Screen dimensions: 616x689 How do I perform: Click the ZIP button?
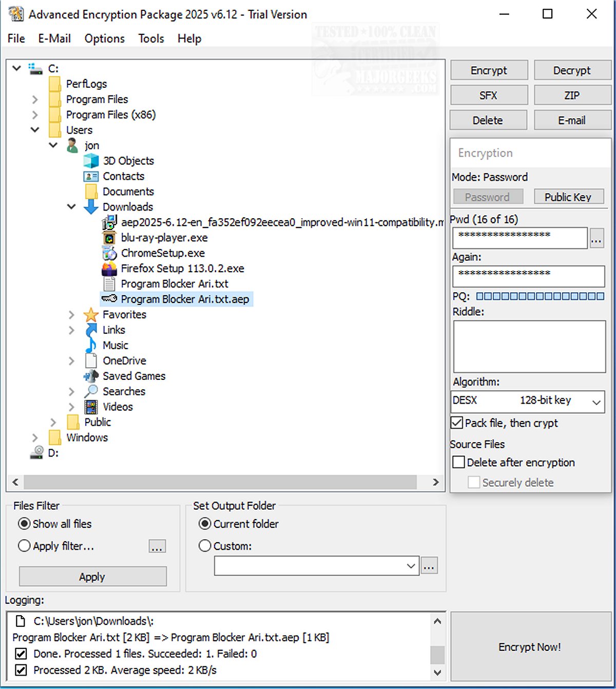[572, 95]
